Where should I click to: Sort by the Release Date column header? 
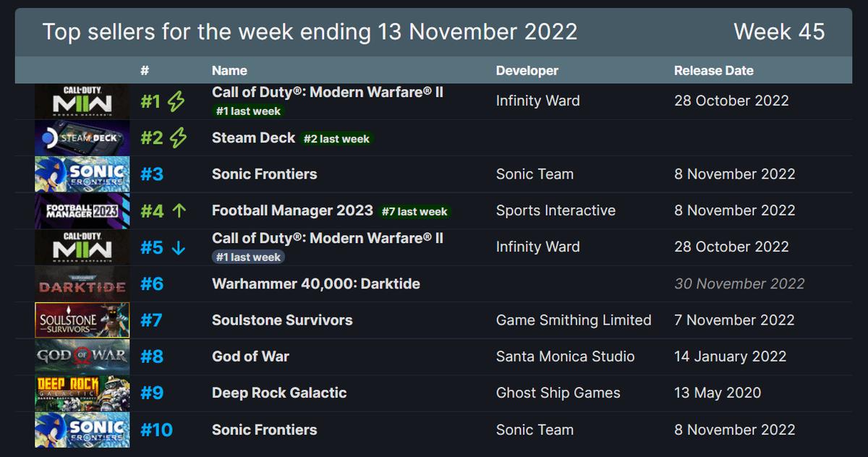pyautogui.click(x=713, y=71)
